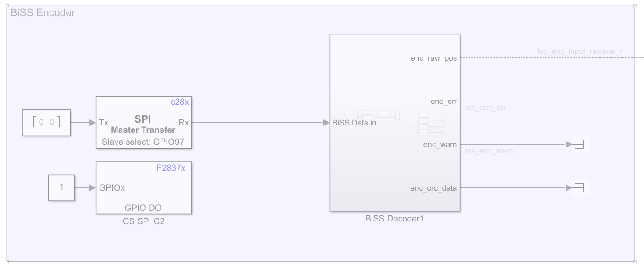Click the Tx input port of SPI block
The height and width of the screenshot is (272, 644).
pyautogui.click(x=103, y=123)
